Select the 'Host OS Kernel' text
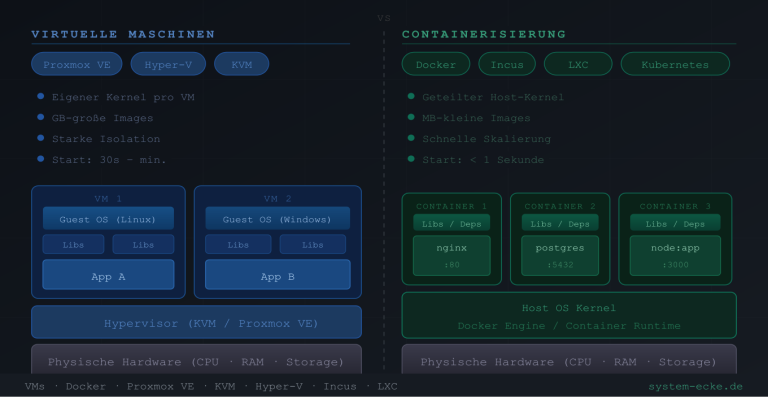Screen dimensions: 768x407 click(569, 308)
